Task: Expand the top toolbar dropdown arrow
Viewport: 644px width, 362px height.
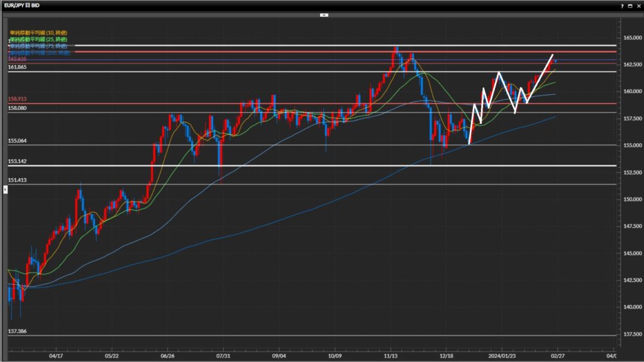Action: point(324,14)
